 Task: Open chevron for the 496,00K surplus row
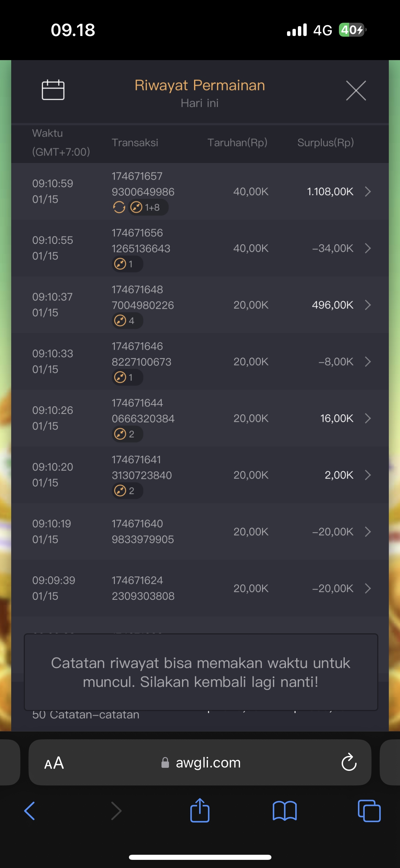368,305
